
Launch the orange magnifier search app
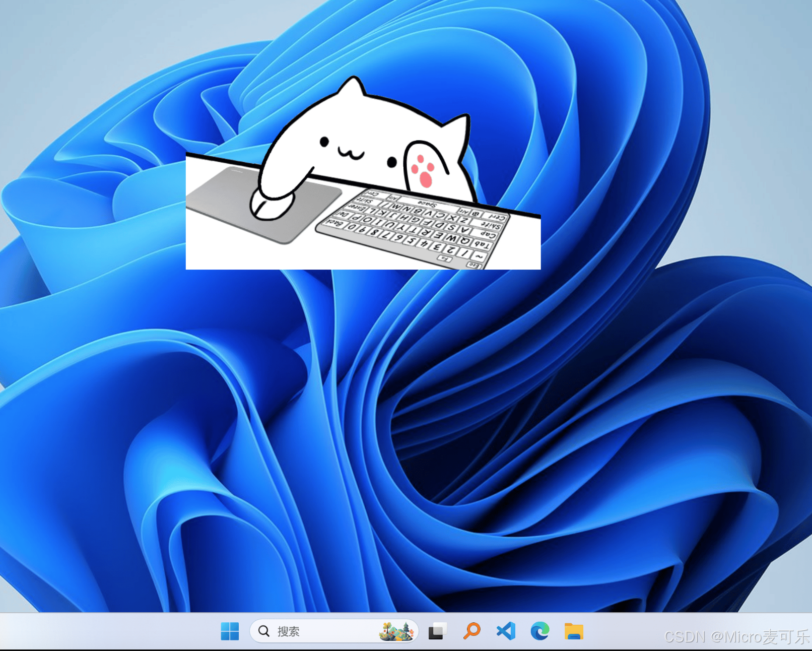pyautogui.click(x=471, y=631)
